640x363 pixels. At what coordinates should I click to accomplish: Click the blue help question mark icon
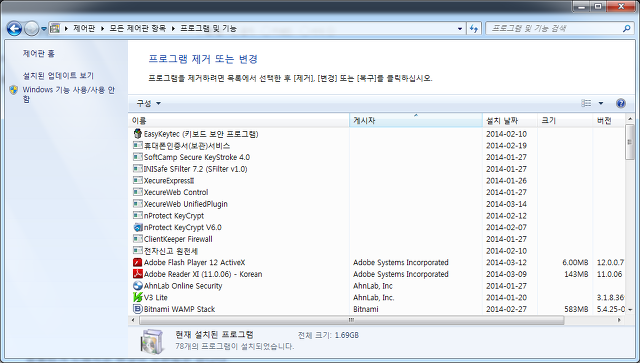coord(621,103)
